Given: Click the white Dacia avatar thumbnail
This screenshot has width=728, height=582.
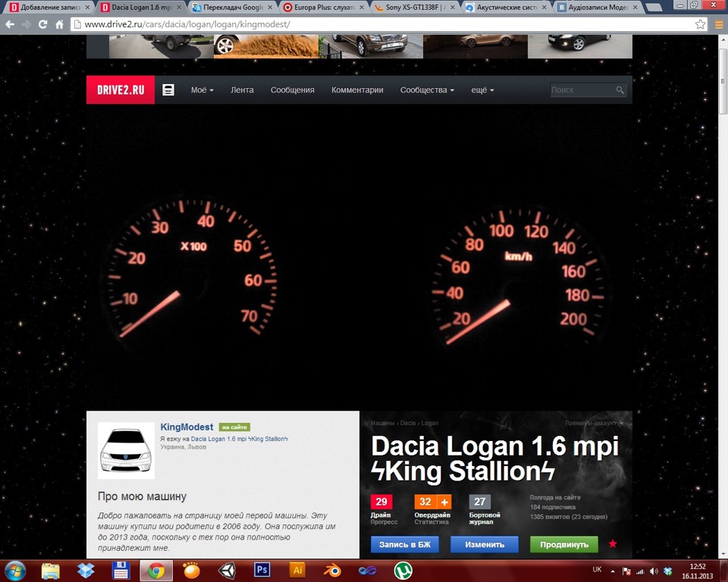Looking at the screenshot, I should pyautogui.click(x=126, y=449).
